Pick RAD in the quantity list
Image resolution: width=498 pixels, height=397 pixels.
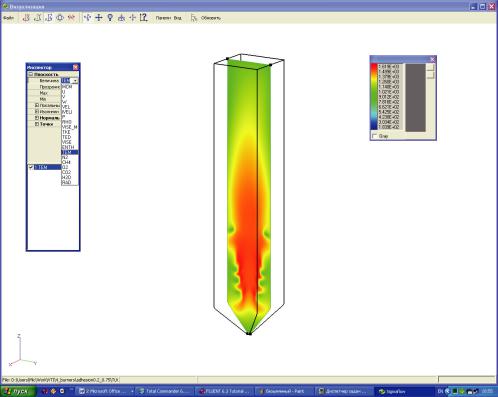point(70,182)
